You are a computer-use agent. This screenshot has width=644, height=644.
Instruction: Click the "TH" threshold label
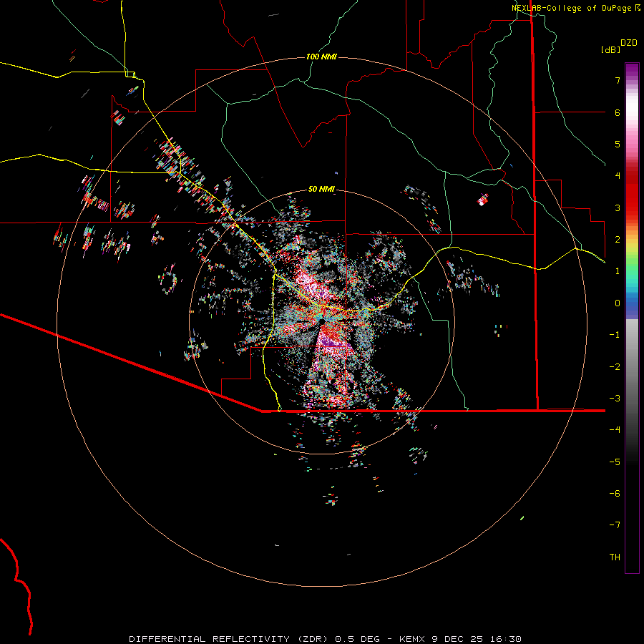[x=615, y=557]
